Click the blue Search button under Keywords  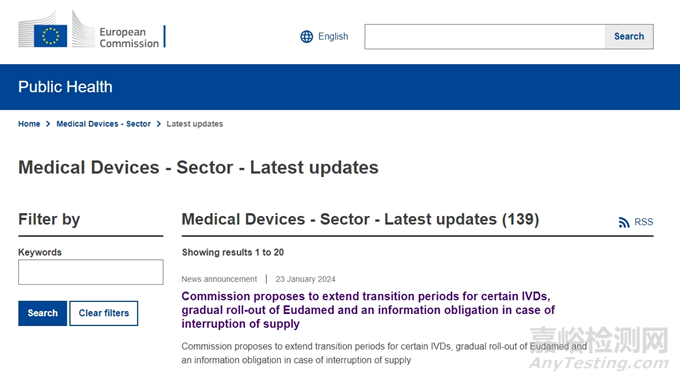42,313
